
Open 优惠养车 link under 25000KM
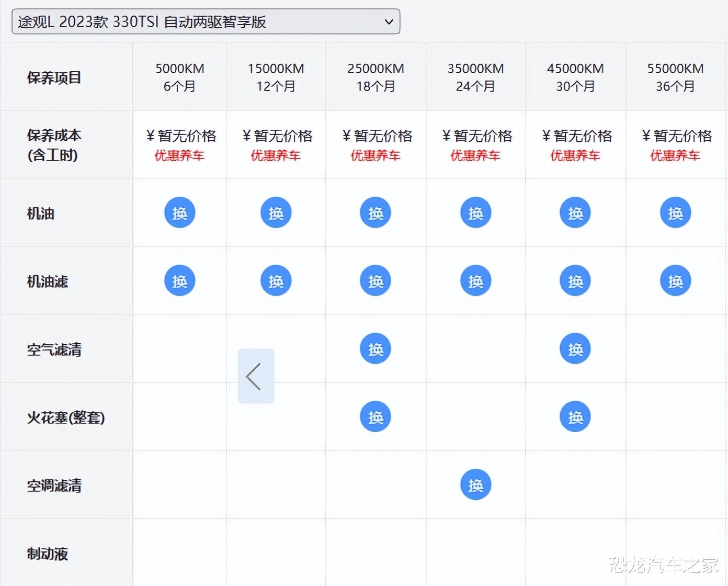(x=376, y=155)
